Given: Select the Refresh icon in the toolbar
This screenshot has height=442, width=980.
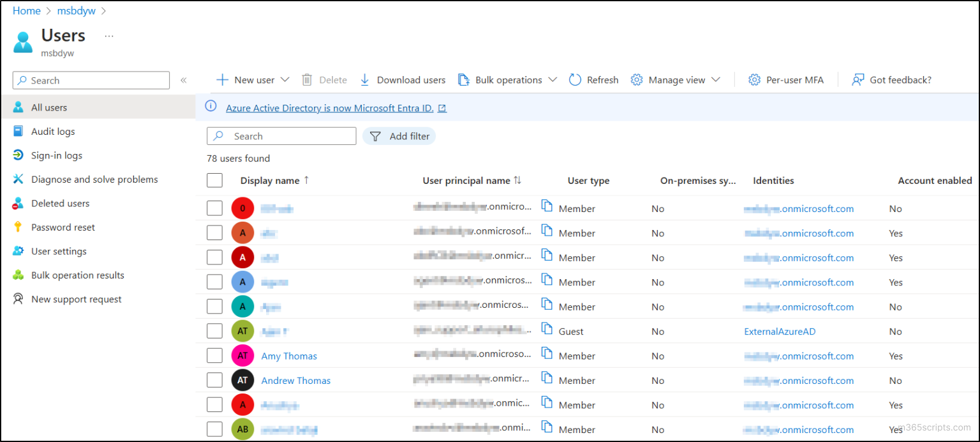Looking at the screenshot, I should click(574, 79).
